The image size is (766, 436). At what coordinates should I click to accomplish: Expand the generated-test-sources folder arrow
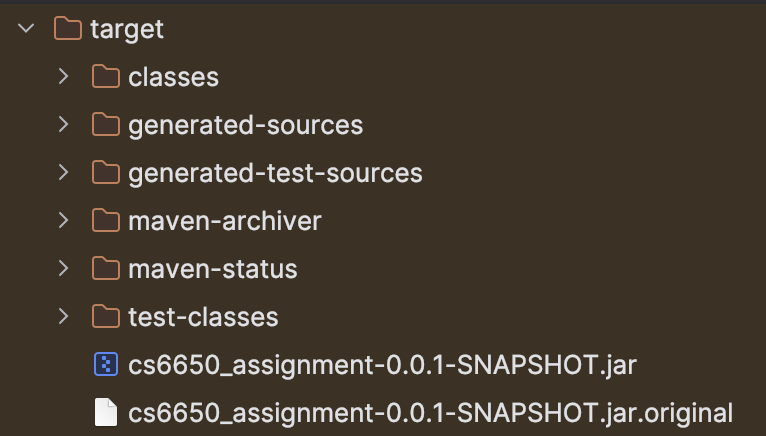point(64,173)
